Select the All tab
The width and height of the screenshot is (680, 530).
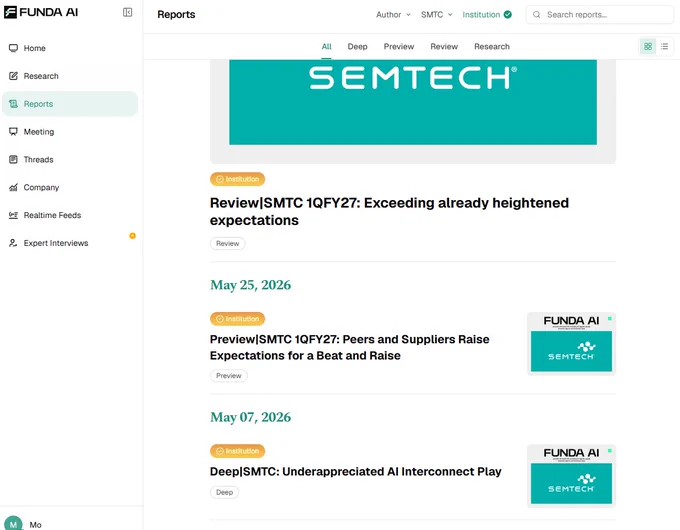(x=327, y=46)
